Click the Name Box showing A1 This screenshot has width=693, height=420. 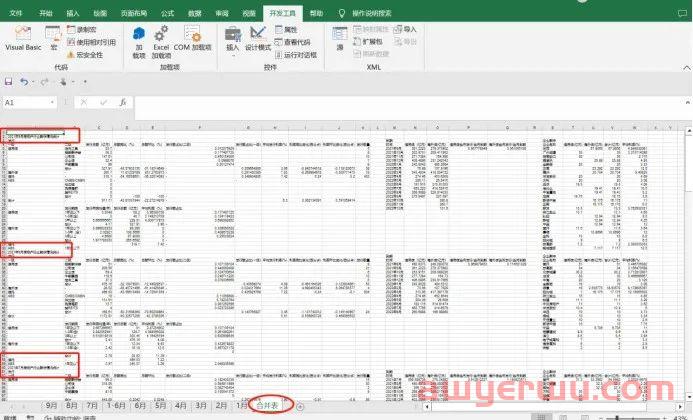pos(26,103)
